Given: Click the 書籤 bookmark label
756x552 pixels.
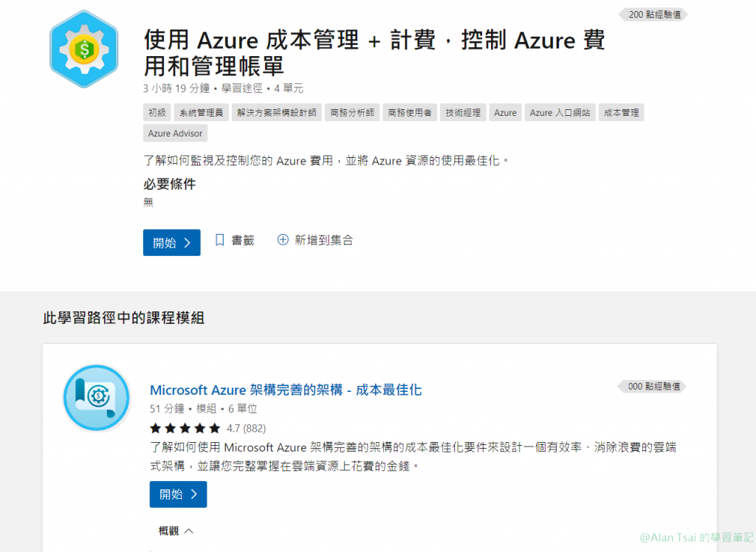Looking at the screenshot, I should pos(243,240).
